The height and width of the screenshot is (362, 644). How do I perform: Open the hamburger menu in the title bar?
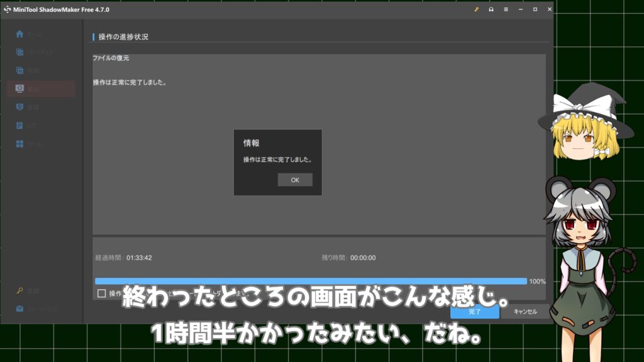tap(506, 9)
